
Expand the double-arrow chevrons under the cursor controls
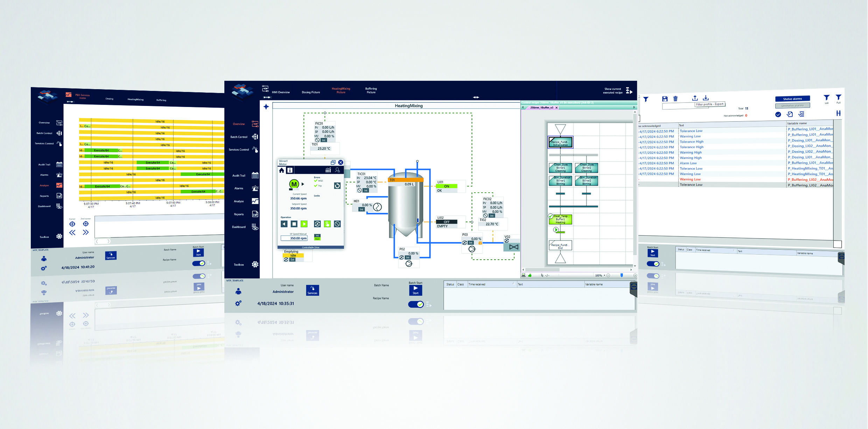[85, 232]
